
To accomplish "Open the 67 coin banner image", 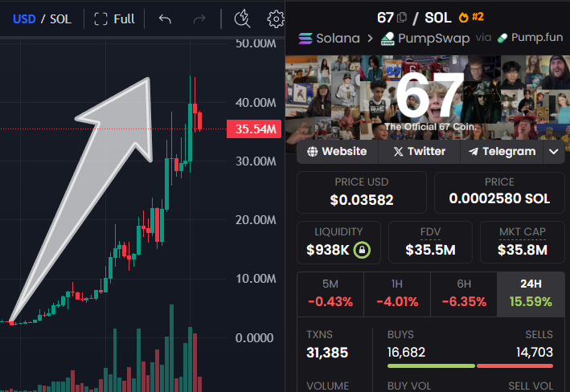I will [428, 97].
